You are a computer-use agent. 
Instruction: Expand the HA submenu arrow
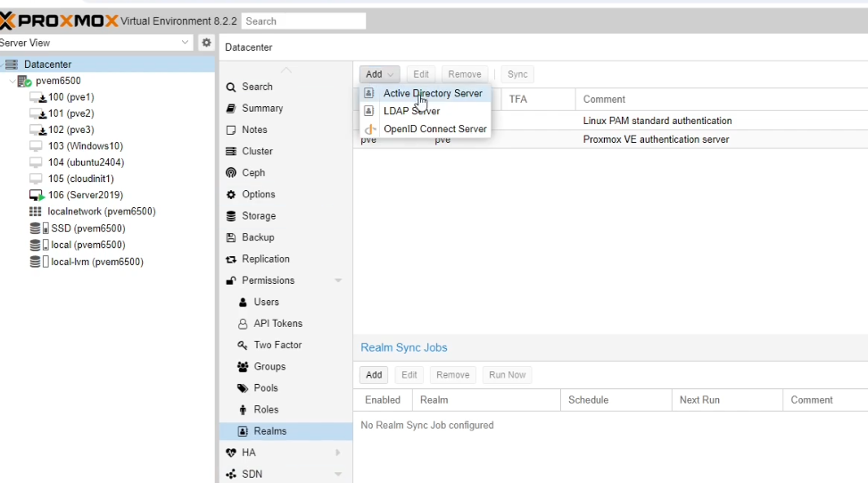pos(338,453)
